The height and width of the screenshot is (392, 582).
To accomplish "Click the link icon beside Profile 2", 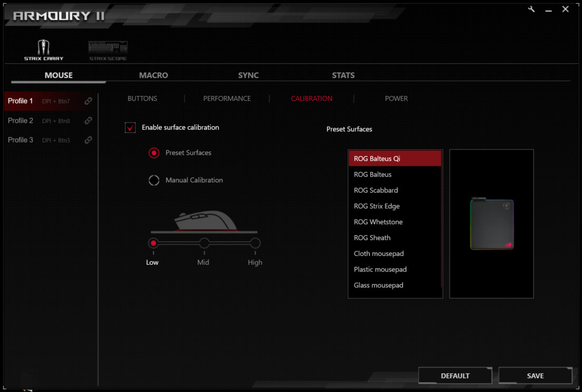I will click(x=88, y=121).
